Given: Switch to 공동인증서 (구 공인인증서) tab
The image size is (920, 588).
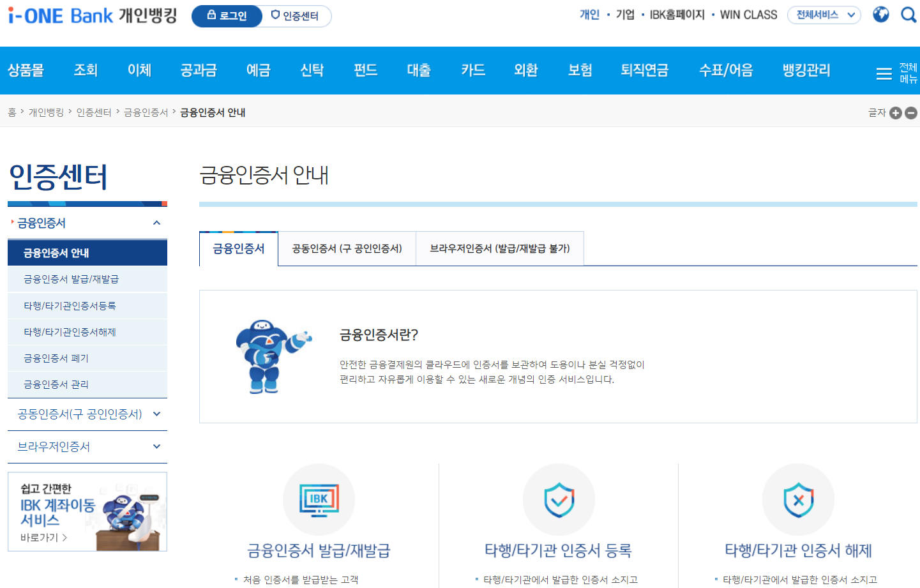Looking at the screenshot, I should click(347, 248).
